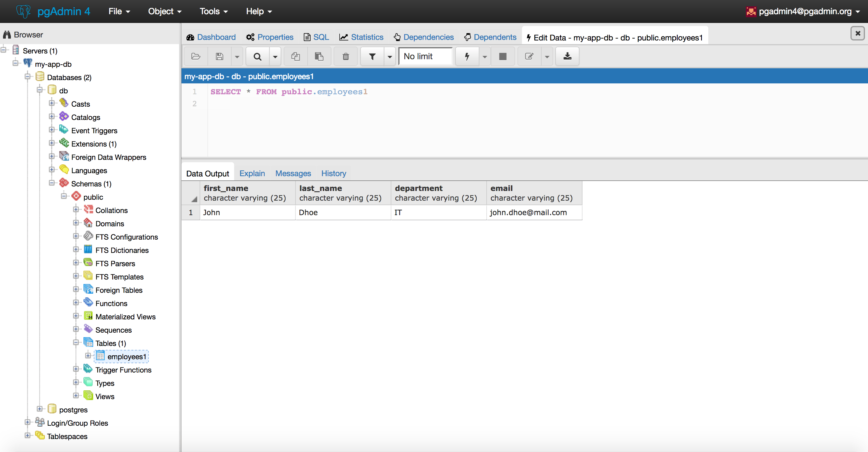
Task: Expand the Tablespaces node
Action: pyautogui.click(x=28, y=435)
